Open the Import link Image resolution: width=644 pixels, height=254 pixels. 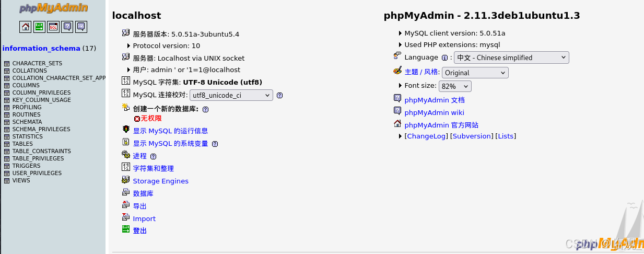tap(144, 218)
